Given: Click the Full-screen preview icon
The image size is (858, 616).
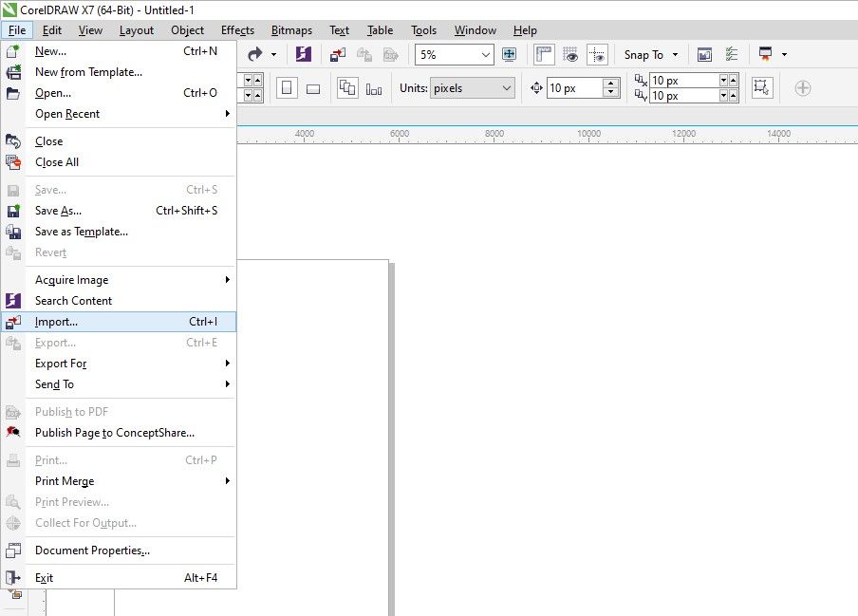Looking at the screenshot, I should [509, 54].
